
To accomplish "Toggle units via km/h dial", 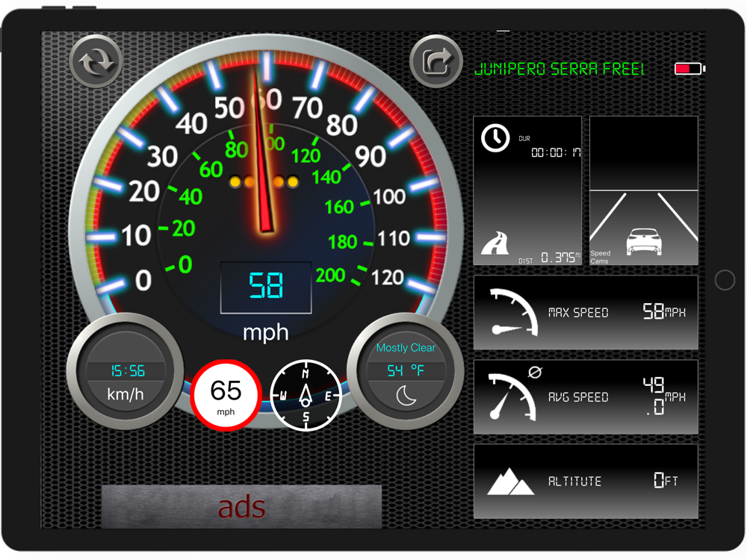I will [x=125, y=371].
